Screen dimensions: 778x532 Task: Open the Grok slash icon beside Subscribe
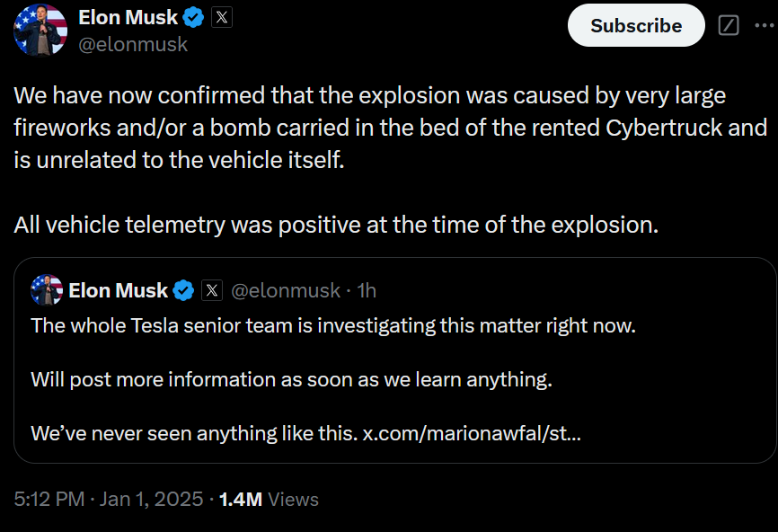[x=729, y=25]
